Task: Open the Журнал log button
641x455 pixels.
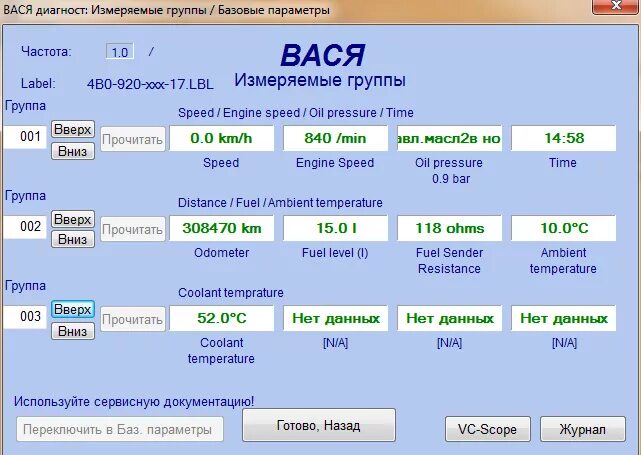Action: click(583, 429)
